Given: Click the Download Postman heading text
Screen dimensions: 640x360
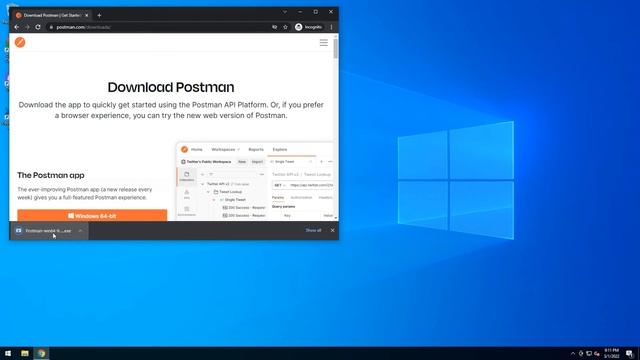Looking at the screenshot, I should [x=171, y=87].
